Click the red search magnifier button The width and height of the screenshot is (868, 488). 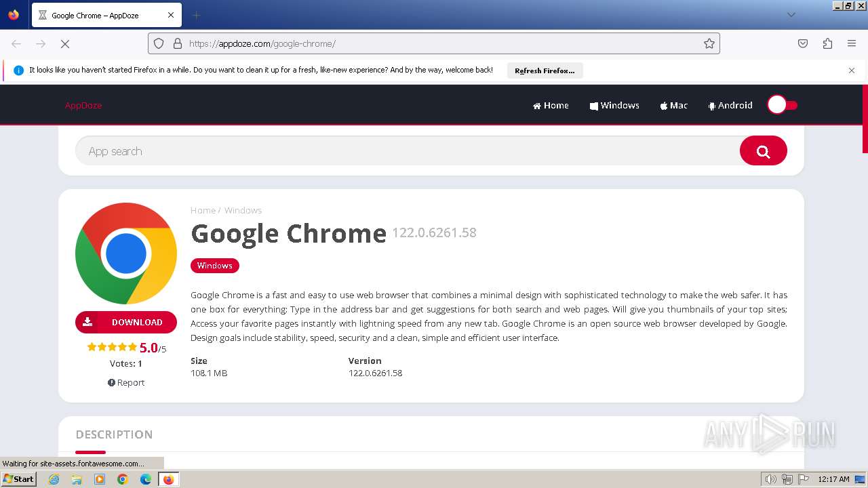[764, 150]
